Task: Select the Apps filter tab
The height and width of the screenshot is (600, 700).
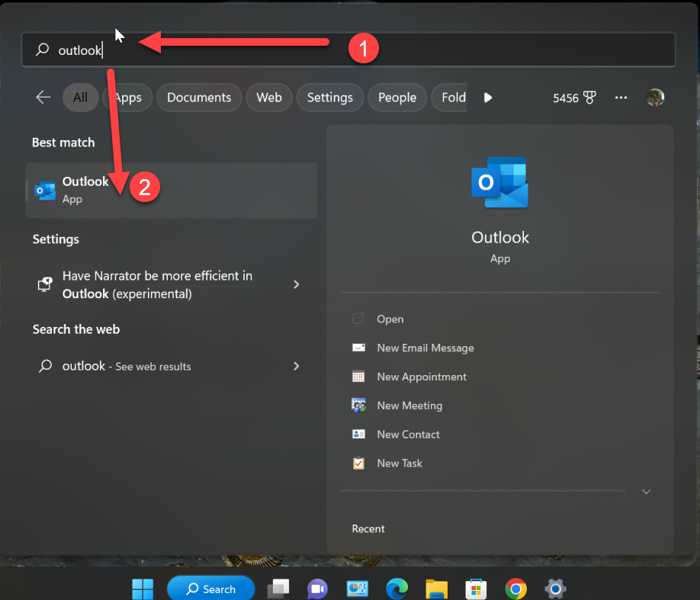Action: pos(127,98)
